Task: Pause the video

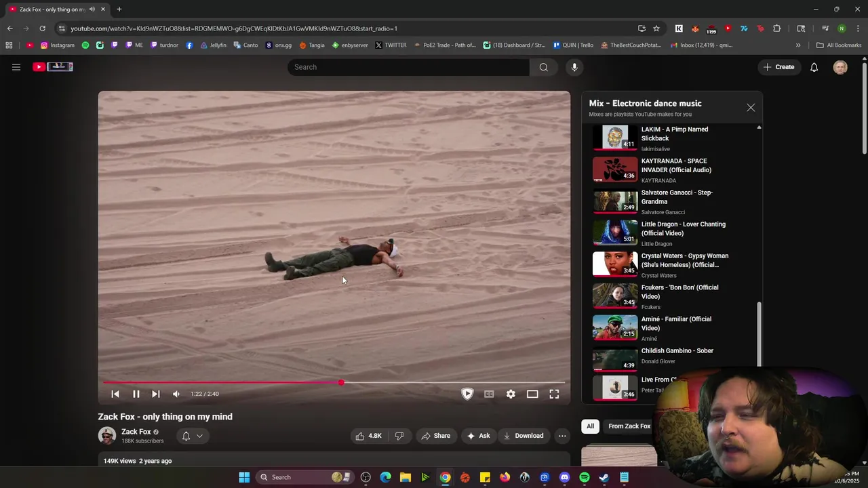Action: click(136, 394)
